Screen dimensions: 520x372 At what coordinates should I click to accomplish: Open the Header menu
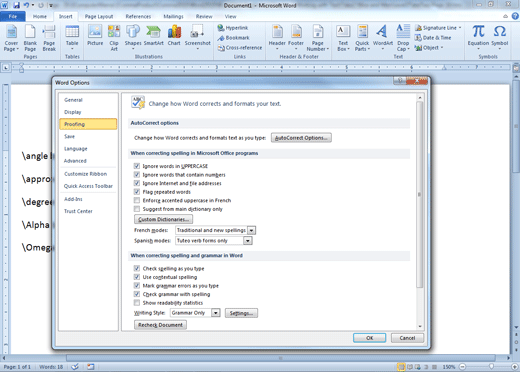277,37
